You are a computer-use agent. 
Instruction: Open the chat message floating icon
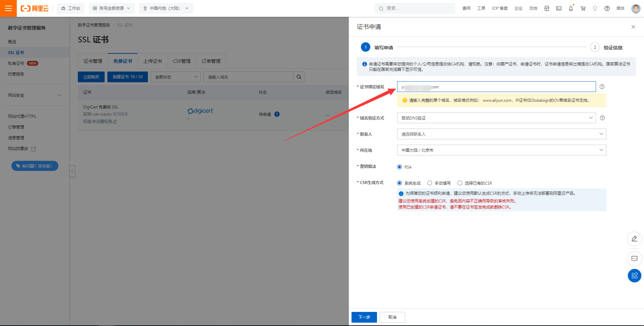click(x=634, y=259)
